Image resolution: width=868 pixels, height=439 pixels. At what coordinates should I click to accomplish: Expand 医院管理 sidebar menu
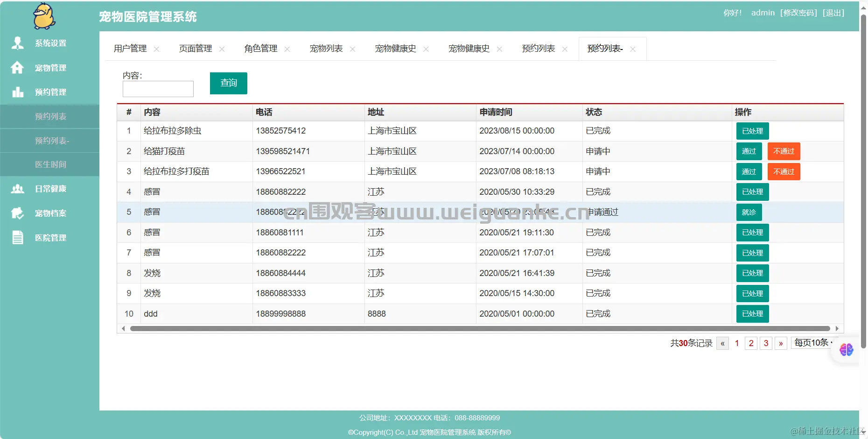pyautogui.click(x=49, y=238)
